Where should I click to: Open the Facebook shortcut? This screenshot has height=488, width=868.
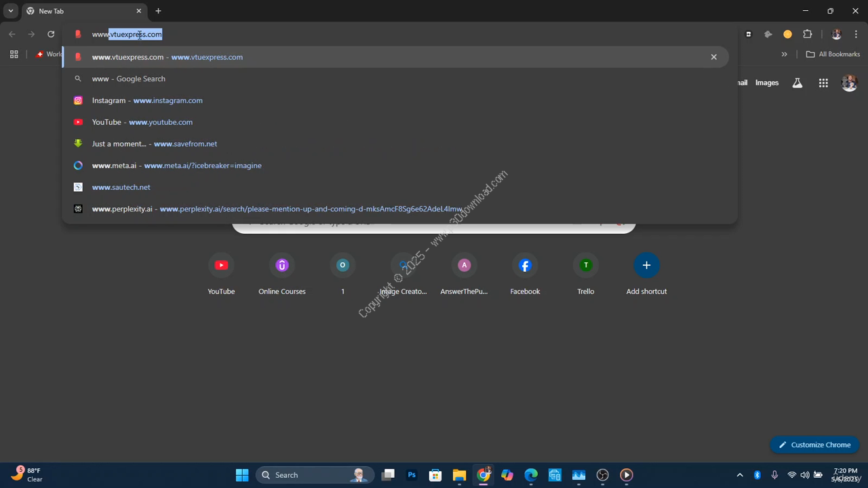click(525, 274)
